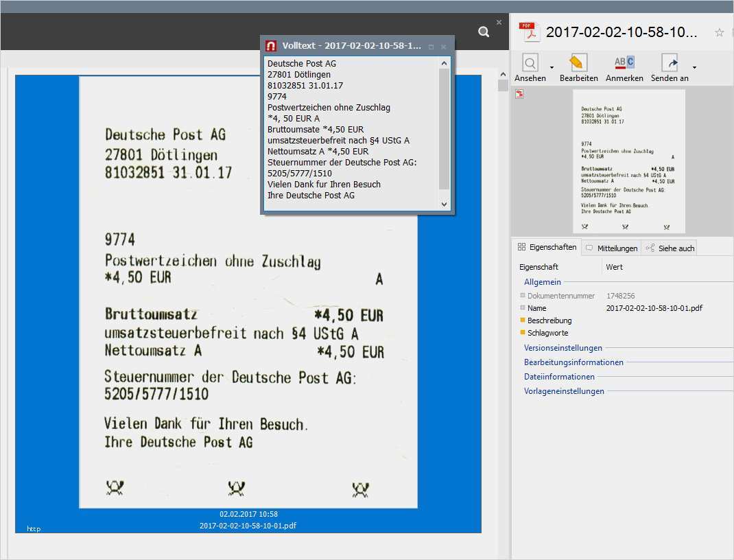This screenshot has width=734, height=560.
Task: Click the small red icon above preview thumbnail
Action: (x=519, y=94)
